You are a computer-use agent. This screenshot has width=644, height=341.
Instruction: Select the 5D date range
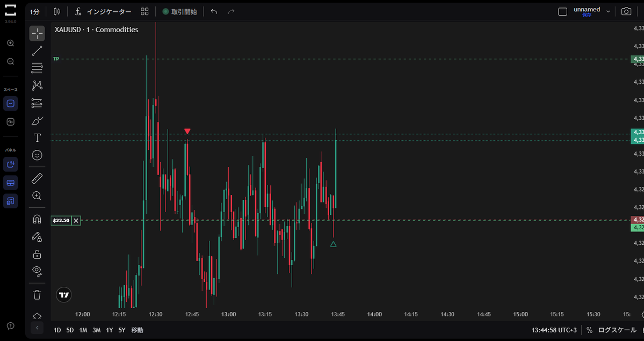tap(70, 330)
